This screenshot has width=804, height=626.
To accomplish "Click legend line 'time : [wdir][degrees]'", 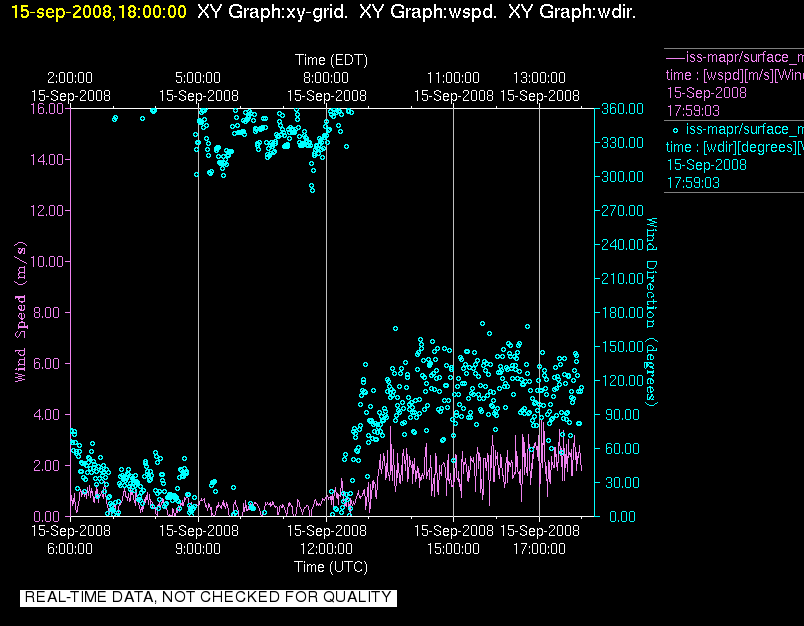I will point(735,147).
